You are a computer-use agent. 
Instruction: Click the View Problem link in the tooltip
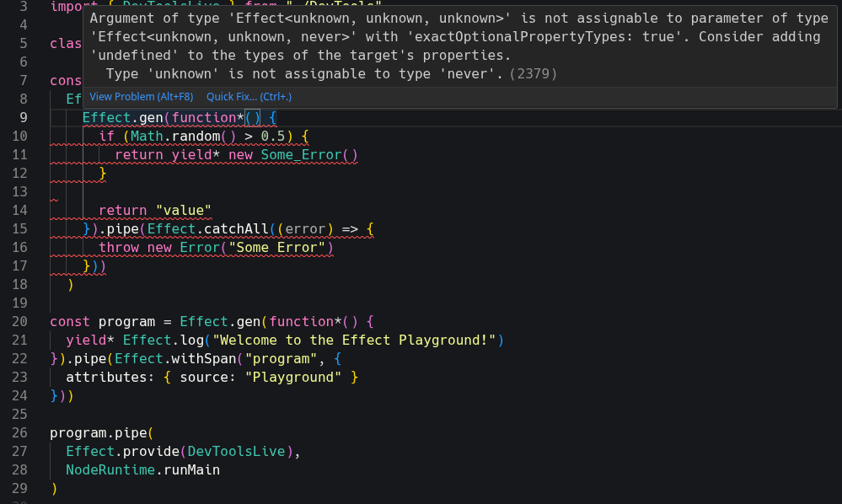[141, 97]
